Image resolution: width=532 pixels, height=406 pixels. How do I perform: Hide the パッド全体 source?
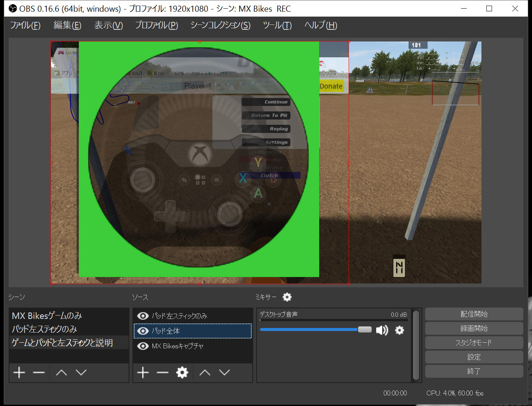143,331
